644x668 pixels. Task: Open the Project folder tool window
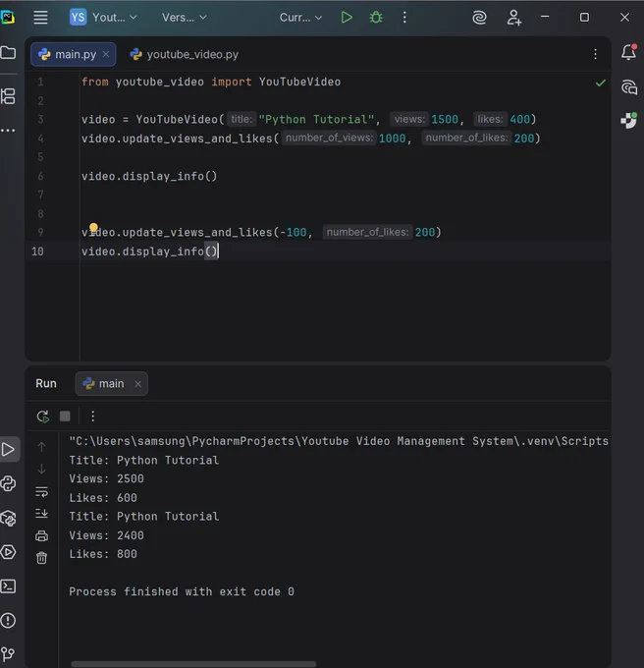point(8,53)
